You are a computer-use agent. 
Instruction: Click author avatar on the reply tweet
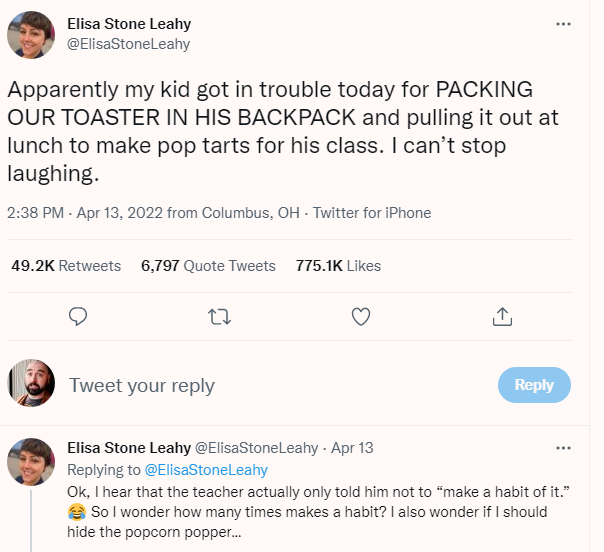(31, 461)
